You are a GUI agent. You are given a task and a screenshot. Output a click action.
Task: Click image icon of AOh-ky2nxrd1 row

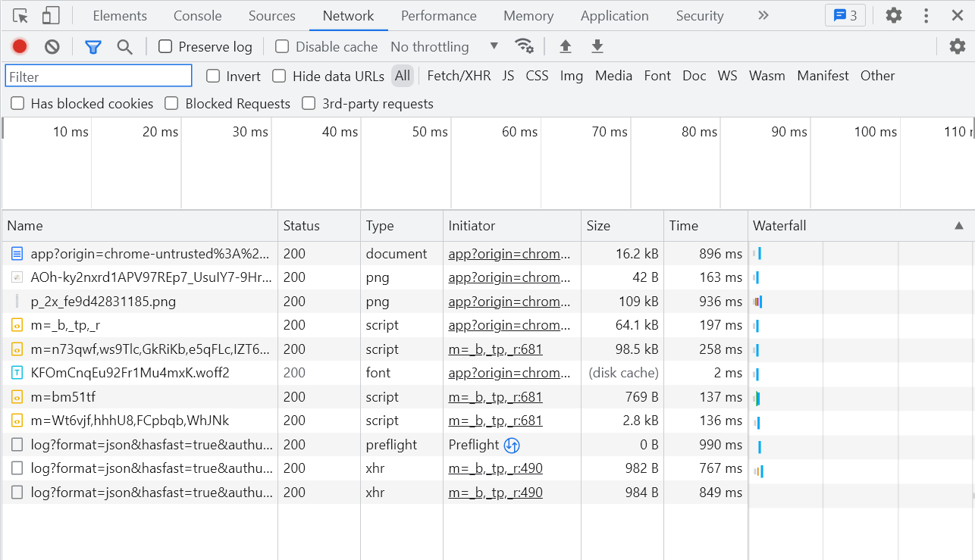tap(17, 277)
